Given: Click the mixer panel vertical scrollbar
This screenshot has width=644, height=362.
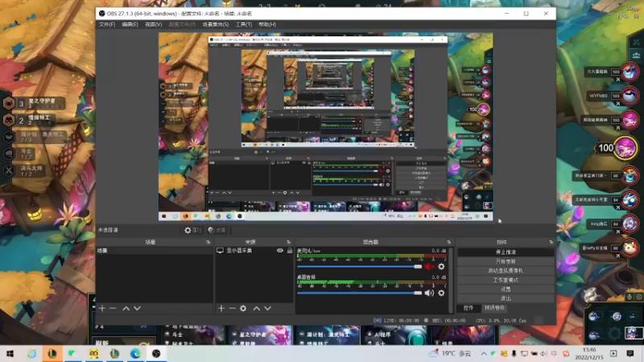Looking at the screenshot, I should tap(451, 280).
